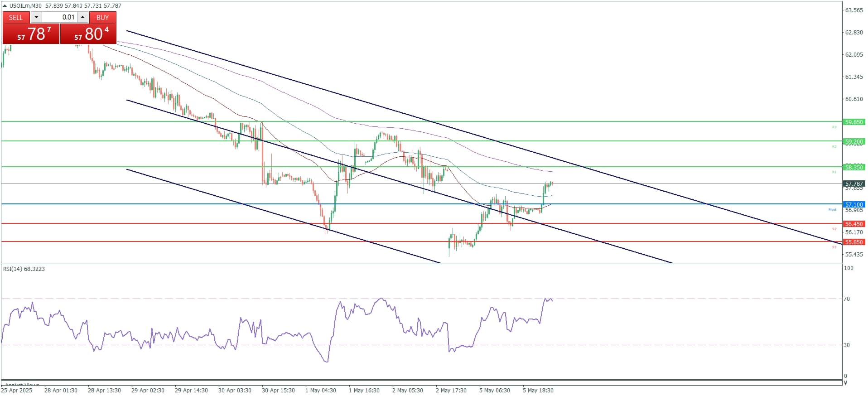The height and width of the screenshot is (396, 868).
Task: Collapse one-click trading panel triangle
Action: coord(5,6)
